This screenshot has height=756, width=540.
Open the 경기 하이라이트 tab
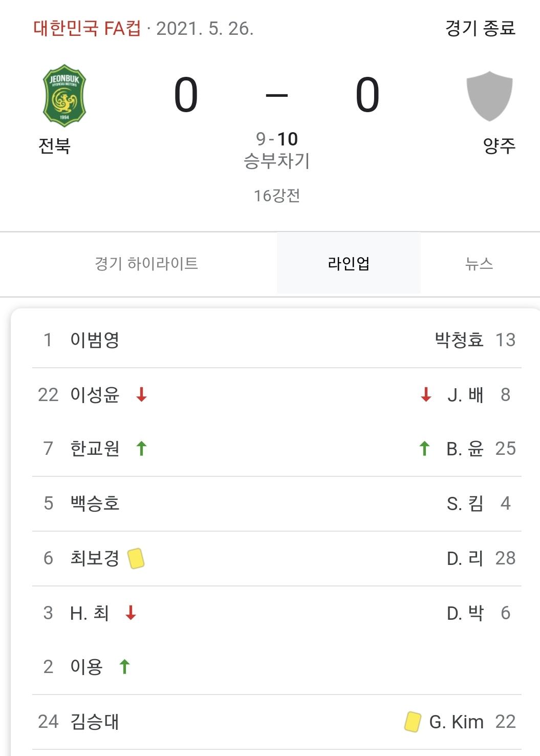tap(146, 264)
